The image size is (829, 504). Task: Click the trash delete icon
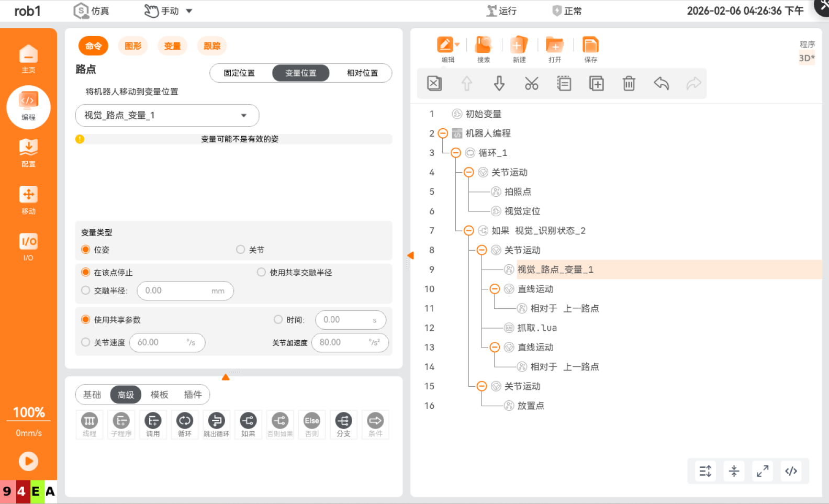[629, 83]
